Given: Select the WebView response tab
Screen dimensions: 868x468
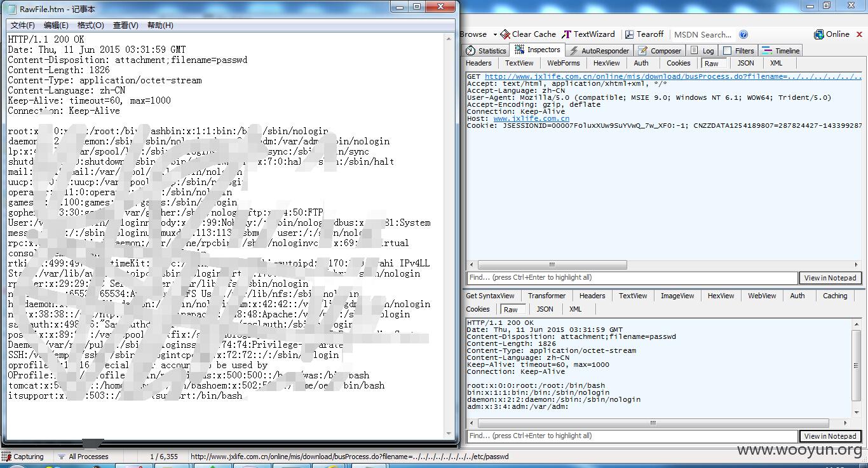Looking at the screenshot, I should (762, 296).
